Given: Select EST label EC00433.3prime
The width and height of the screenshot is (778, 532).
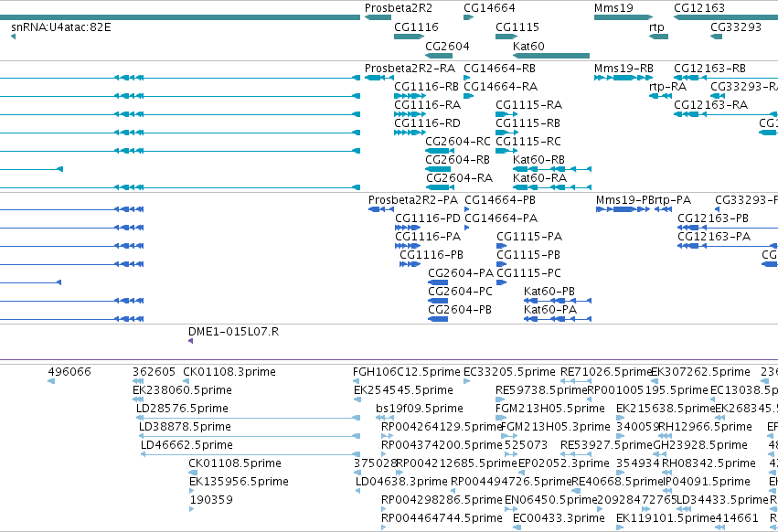Looking at the screenshot, I should click(x=559, y=518).
